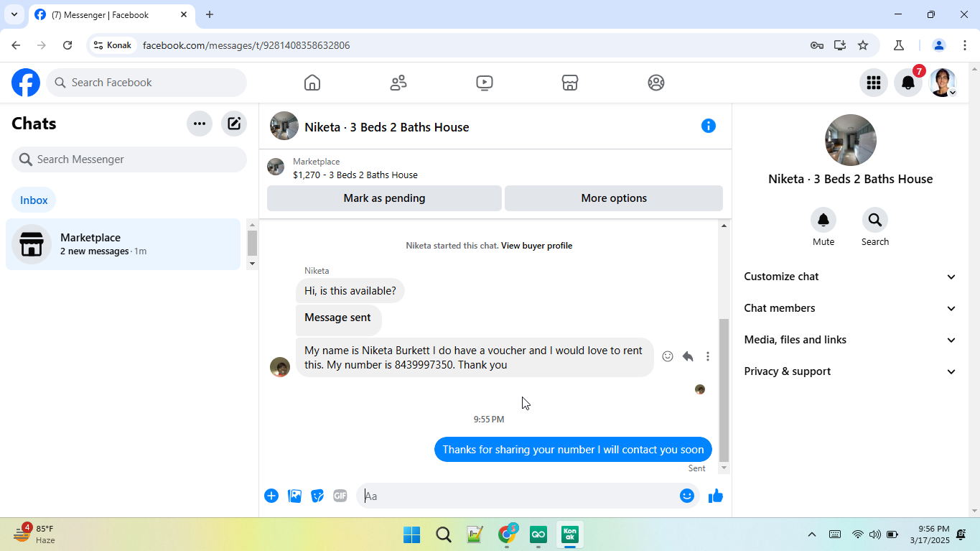Click the More options button
Screen dimensions: 980x551
(x=614, y=198)
